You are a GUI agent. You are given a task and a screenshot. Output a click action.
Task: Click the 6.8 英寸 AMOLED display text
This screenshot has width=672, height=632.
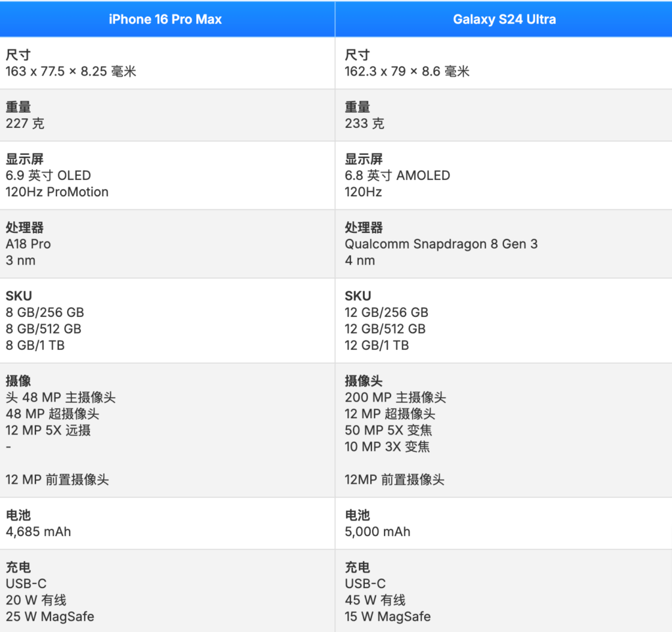[397, 175]
